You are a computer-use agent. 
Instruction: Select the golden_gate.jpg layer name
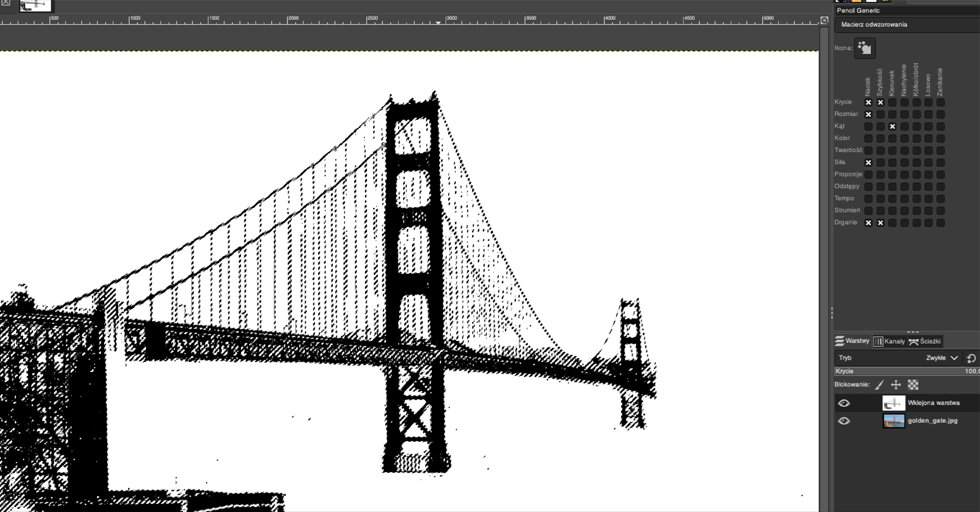tap(933, 421)
